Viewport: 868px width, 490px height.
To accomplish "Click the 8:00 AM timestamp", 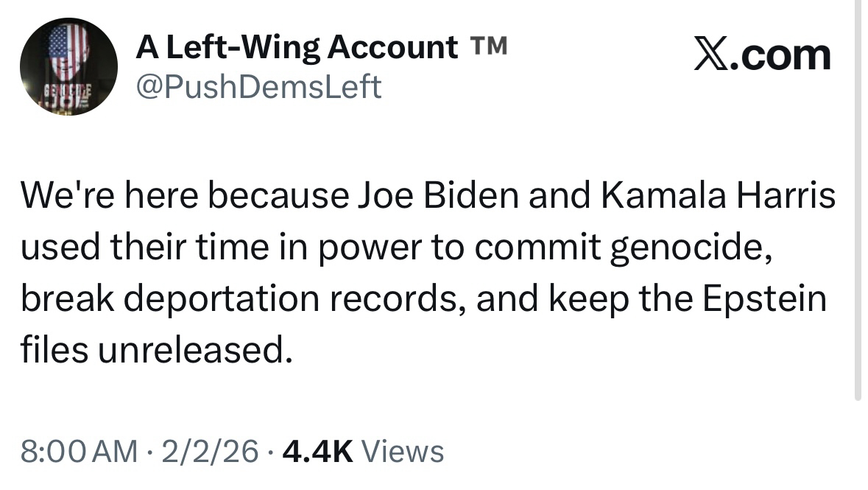I will coord(80,450).
